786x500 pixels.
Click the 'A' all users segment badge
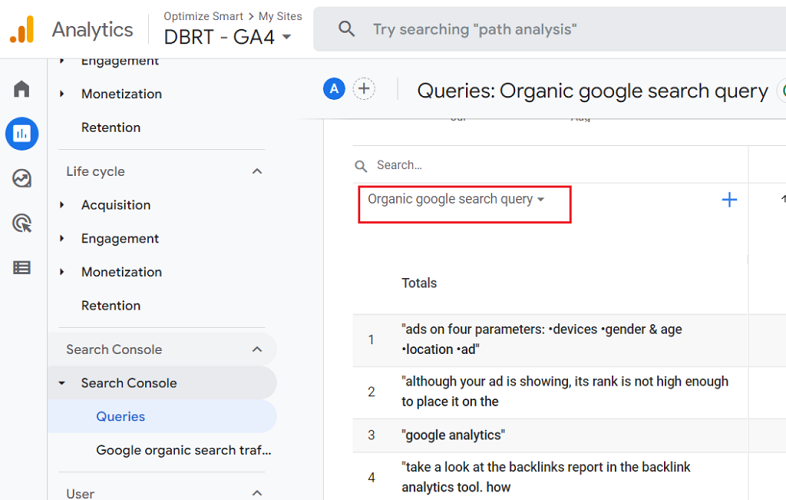pos(334,89)
